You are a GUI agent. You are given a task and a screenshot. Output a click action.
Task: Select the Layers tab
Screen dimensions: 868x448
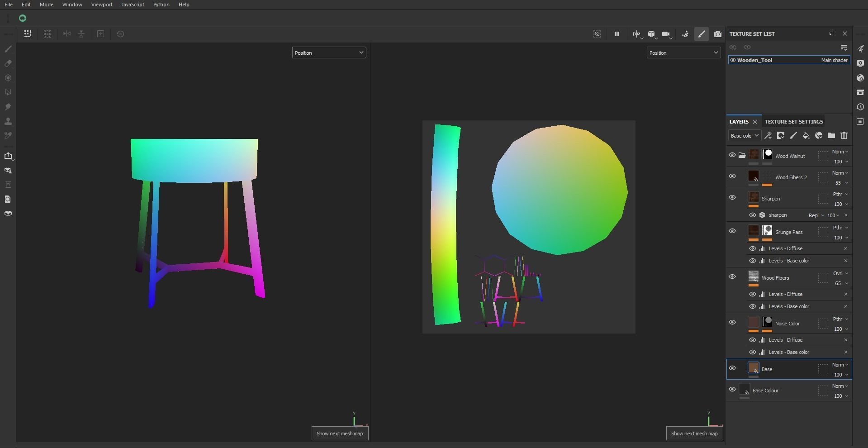pyautogui.click(x=739, y=122)
